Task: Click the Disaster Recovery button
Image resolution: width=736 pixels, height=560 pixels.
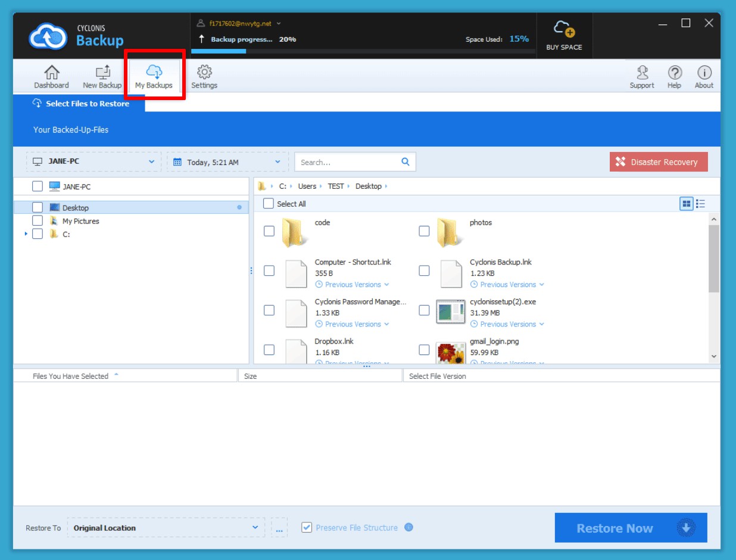Action: [658, 162]
